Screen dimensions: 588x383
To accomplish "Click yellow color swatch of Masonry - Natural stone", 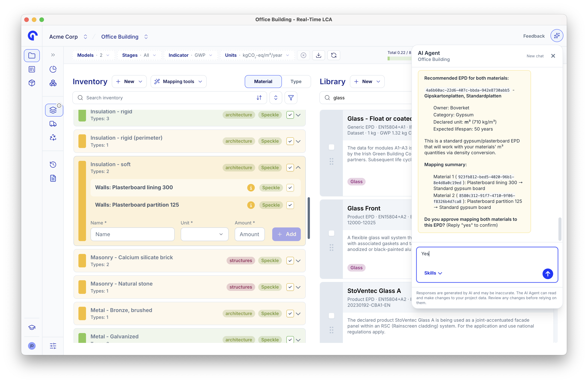I will [82, 287].
